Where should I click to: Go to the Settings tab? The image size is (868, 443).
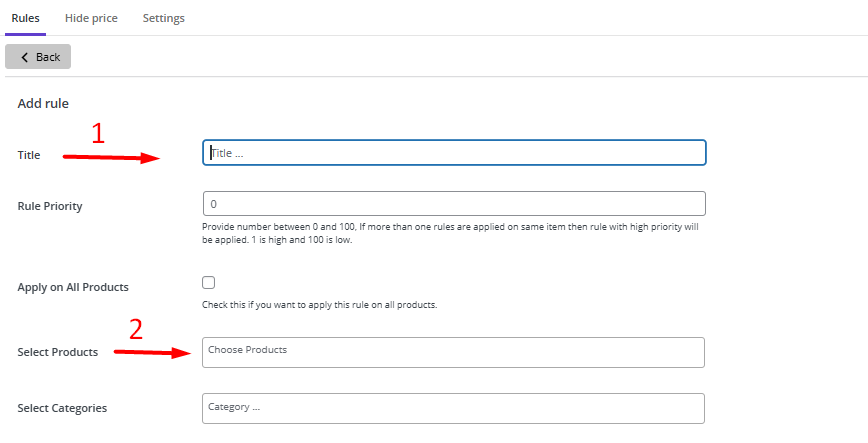[x=163, y=18]
